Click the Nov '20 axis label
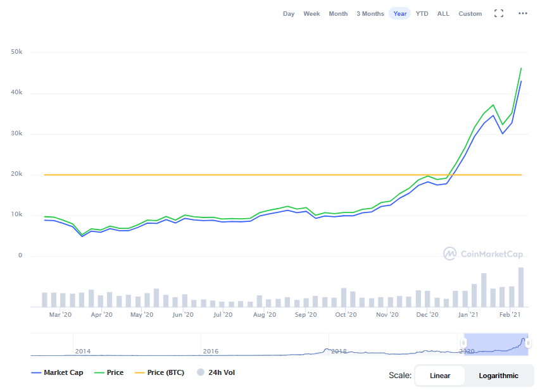 (387, 314)
